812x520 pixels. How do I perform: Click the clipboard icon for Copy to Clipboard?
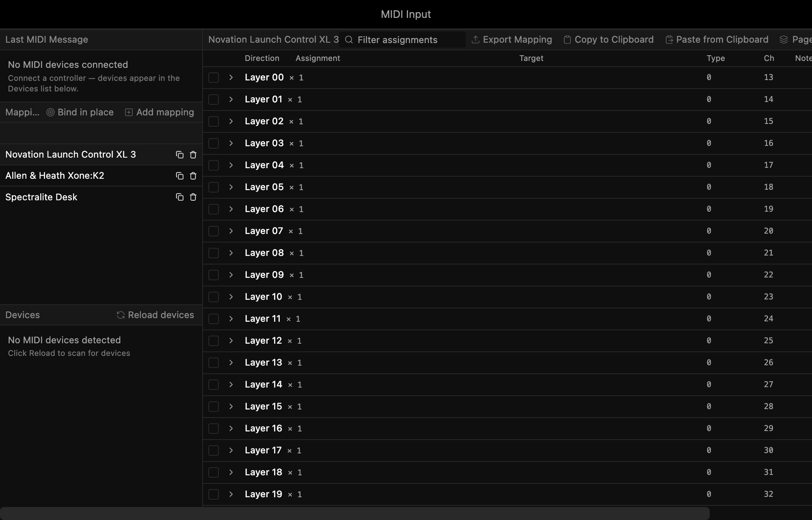567,39
